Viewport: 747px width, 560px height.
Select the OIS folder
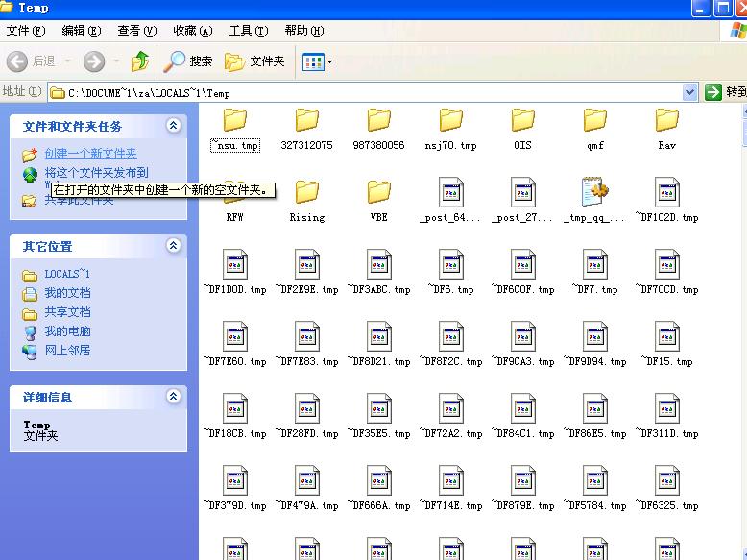(x=522, y=130)
